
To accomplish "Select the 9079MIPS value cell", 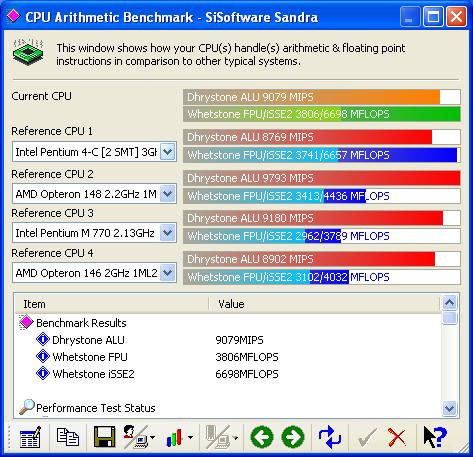I will tap(239, 340).
